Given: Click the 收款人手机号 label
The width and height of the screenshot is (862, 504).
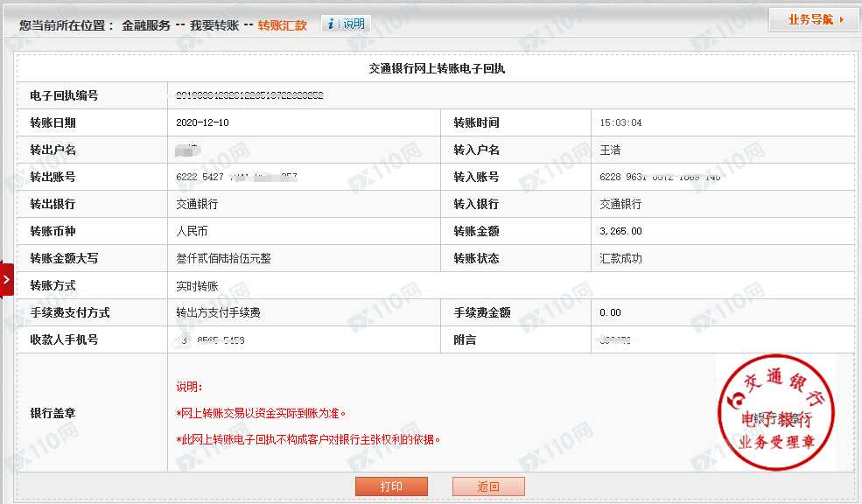Looking at the screenshot, I should coord(64,339).
